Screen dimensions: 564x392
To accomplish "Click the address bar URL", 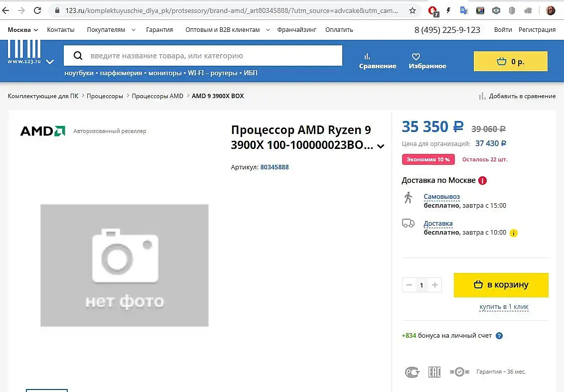I will 232,11.
